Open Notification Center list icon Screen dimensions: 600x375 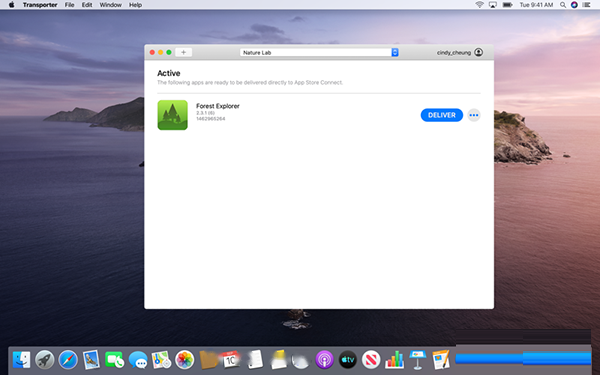tap(586, 5)
